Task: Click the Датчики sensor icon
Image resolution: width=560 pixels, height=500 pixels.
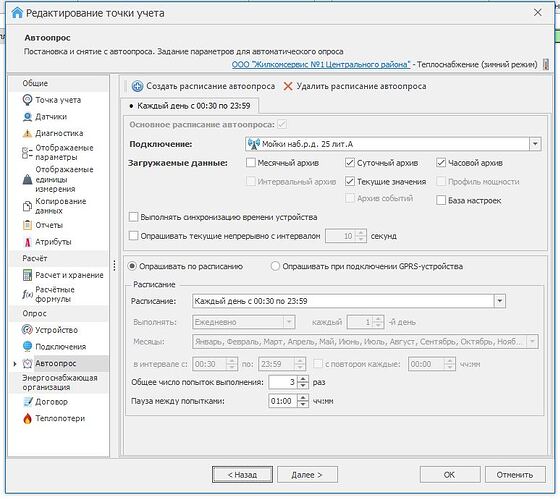Action: click(x=27, y=117)
